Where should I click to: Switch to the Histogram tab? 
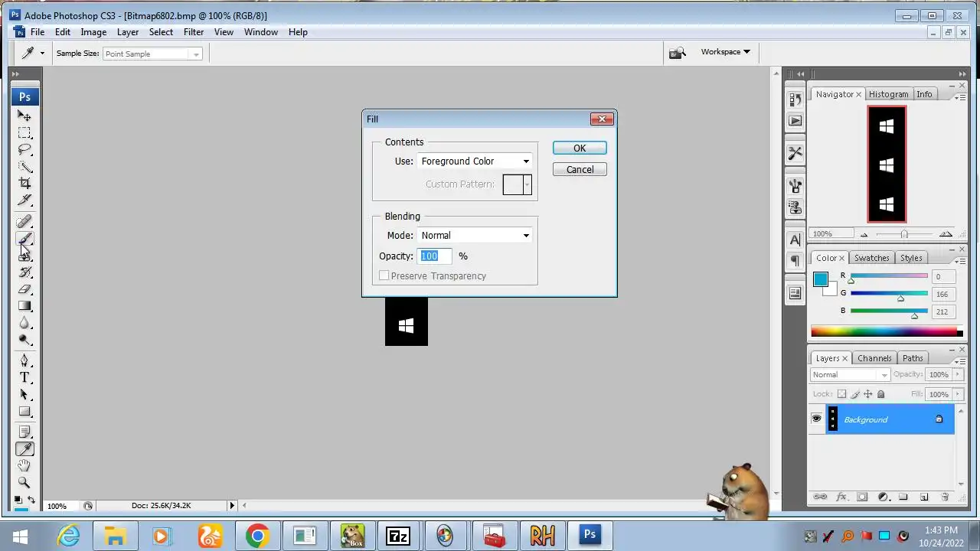888,94
